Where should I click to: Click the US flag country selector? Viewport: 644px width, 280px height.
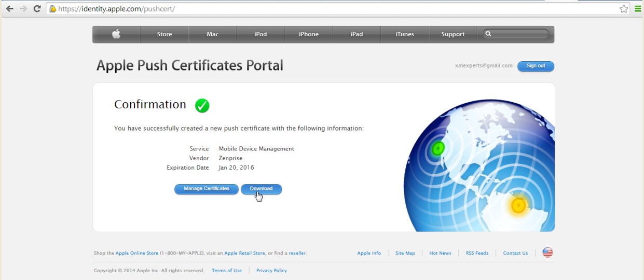547,253
